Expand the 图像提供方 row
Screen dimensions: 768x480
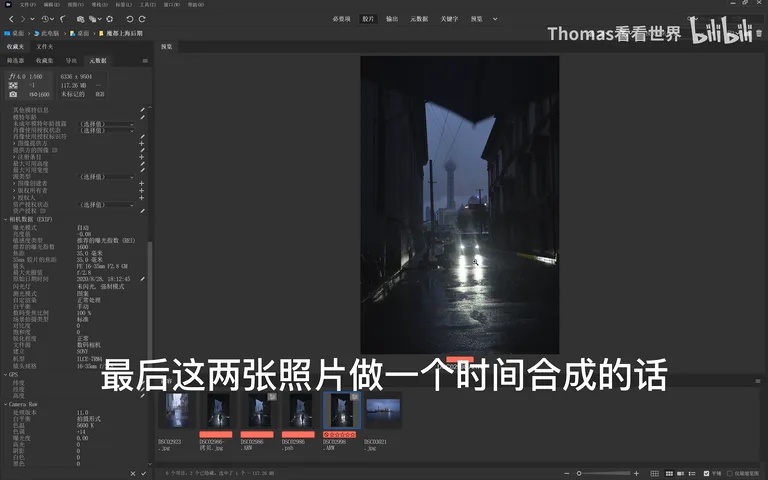point(14,144)
